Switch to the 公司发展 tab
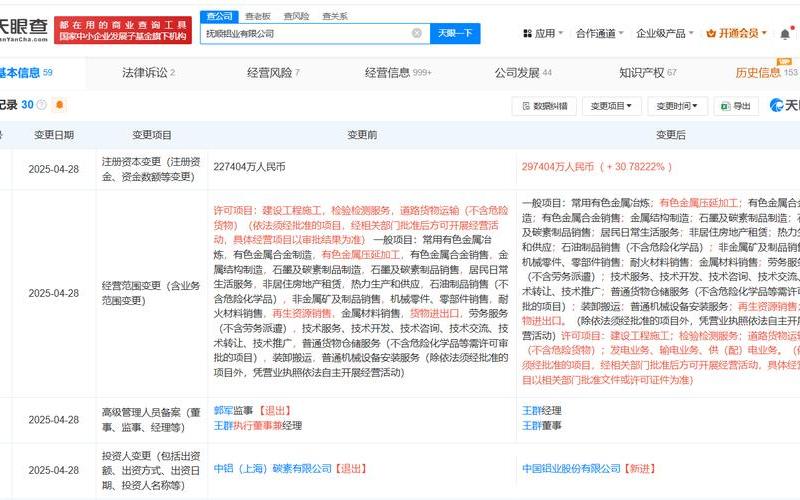The height and width of the screenshot is (500, 800). (x=523, y=73)
